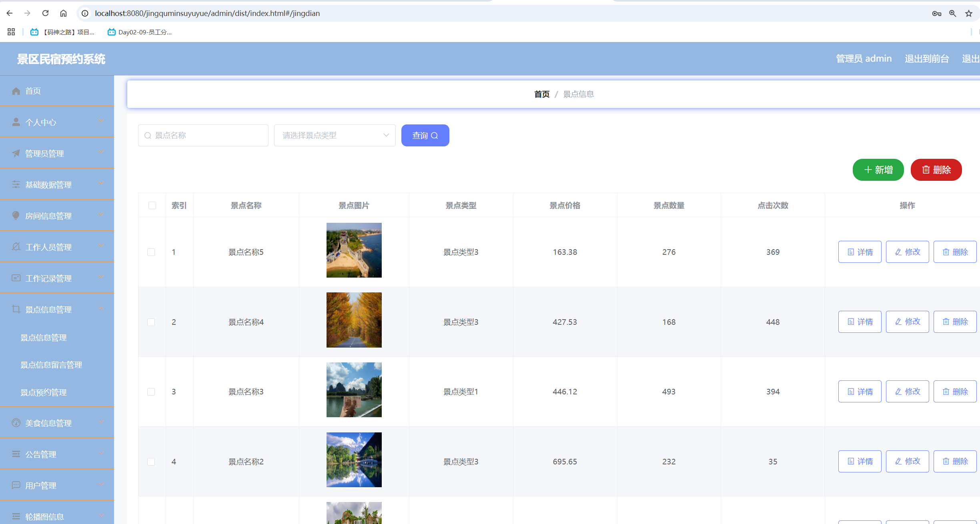This screenshot has height=524, width=980.
Task: Click the search icon in 景点名称 field
Action: [148, 136]
